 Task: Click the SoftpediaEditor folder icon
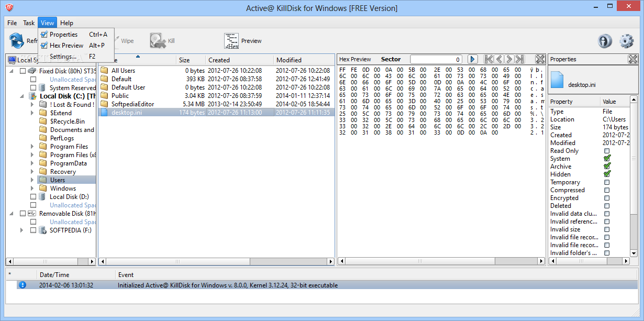click(x=104, y=104)
